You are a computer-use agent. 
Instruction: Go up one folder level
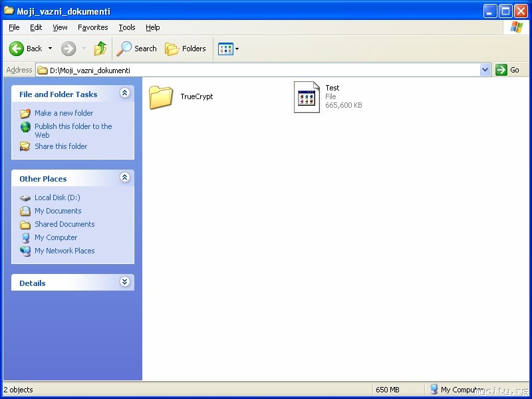click(x=100, y=49)
